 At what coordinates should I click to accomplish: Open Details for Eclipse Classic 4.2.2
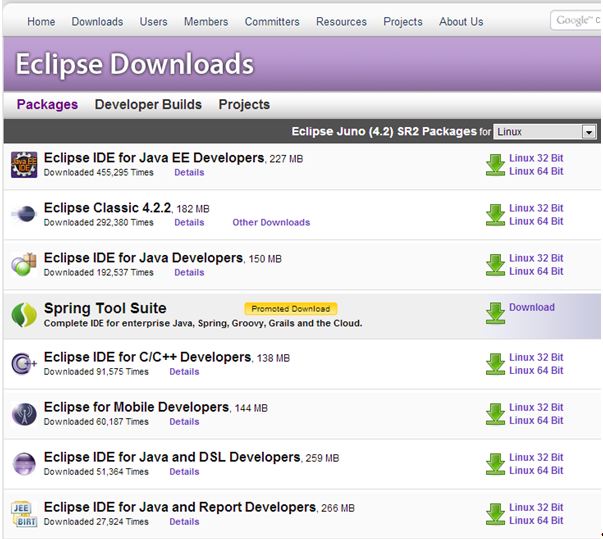click(x=189, y=222)
